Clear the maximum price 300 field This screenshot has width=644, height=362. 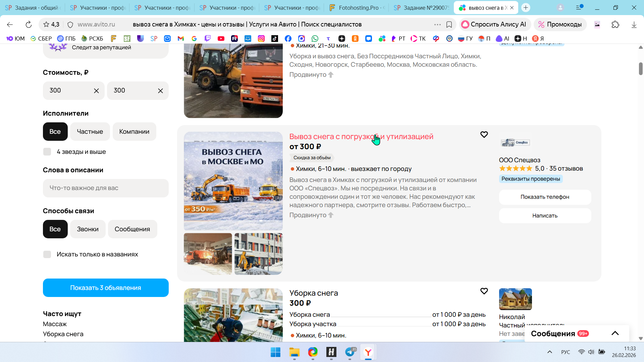(160, 91)
